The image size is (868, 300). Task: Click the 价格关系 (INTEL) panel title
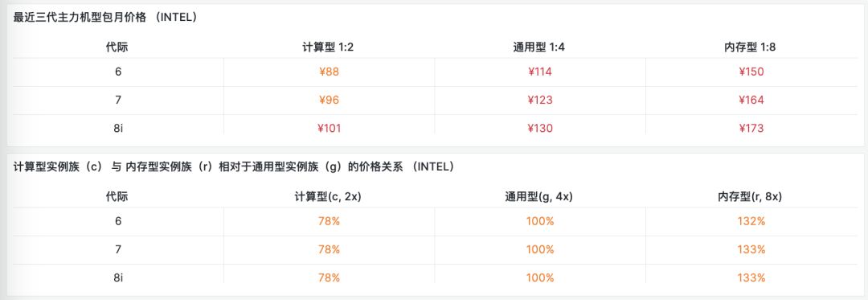(x=234, y=166)
